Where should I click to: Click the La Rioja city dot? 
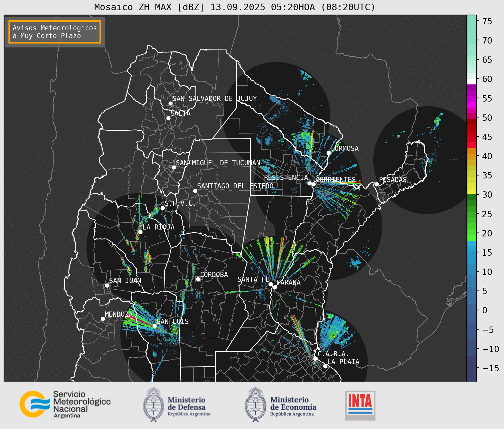coord(140,232)
